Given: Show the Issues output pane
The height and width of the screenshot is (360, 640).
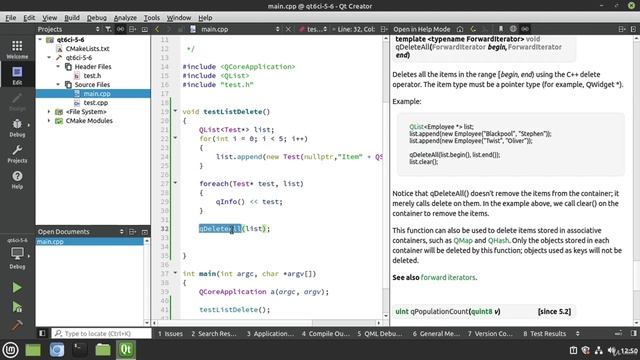Looking at the screenshot, I should pos(170,333).
